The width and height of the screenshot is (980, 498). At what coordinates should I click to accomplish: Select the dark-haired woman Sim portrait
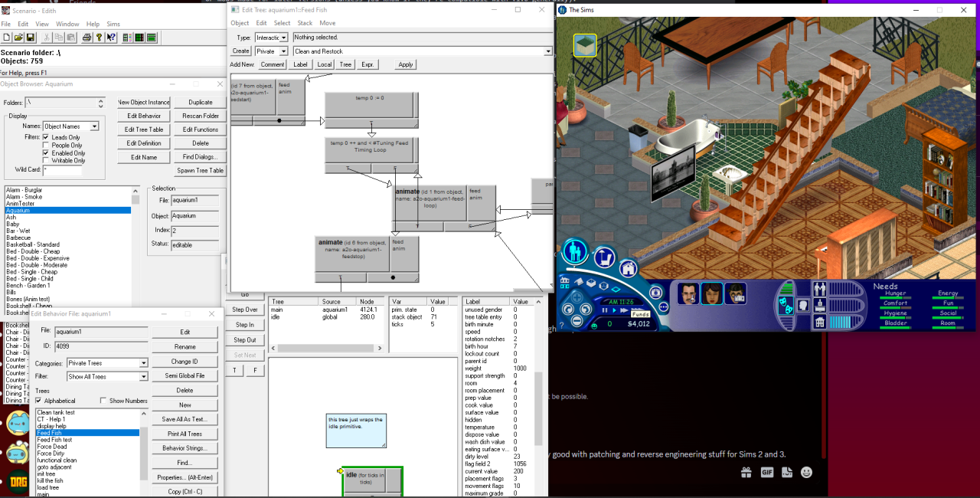pos(713,293)
